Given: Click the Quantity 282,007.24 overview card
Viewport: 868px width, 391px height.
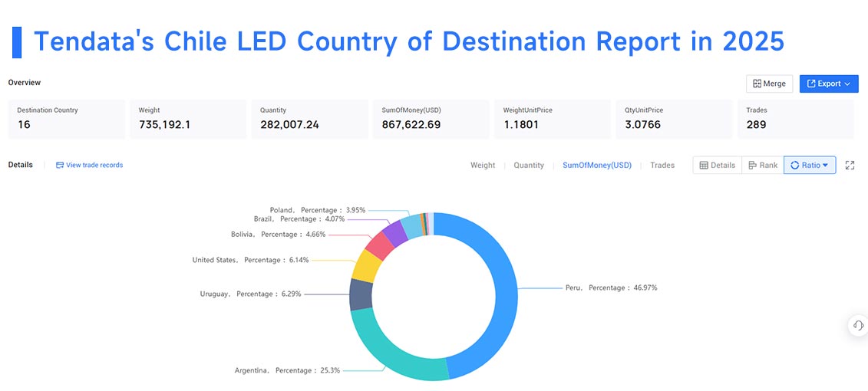Looking at the screenshot, I should [309, 119].
